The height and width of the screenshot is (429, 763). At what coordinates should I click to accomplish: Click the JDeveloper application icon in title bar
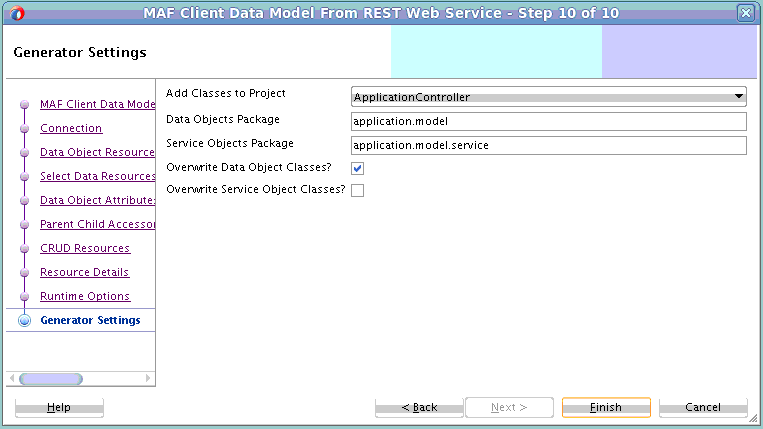coord(17,13)
